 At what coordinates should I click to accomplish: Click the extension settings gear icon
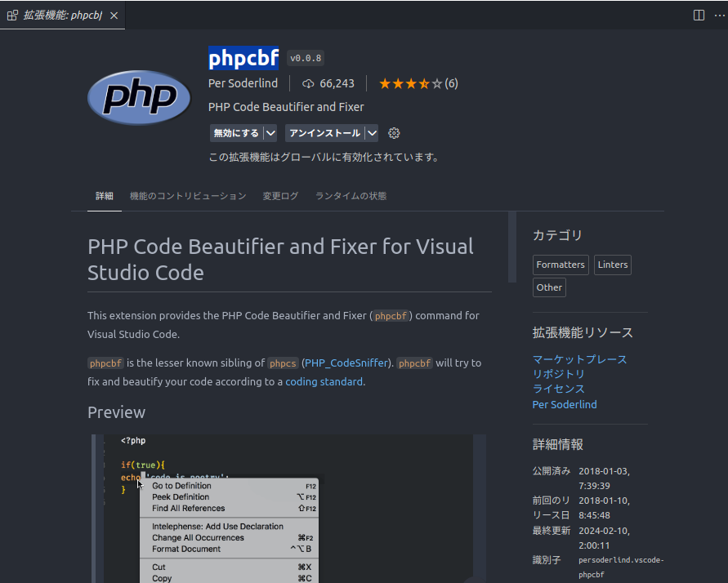tap(394, 133)
